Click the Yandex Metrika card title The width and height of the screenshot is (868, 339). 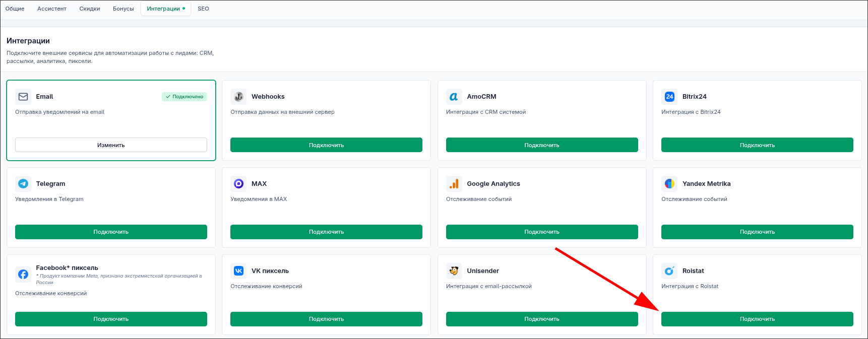[x=706, y=184]
